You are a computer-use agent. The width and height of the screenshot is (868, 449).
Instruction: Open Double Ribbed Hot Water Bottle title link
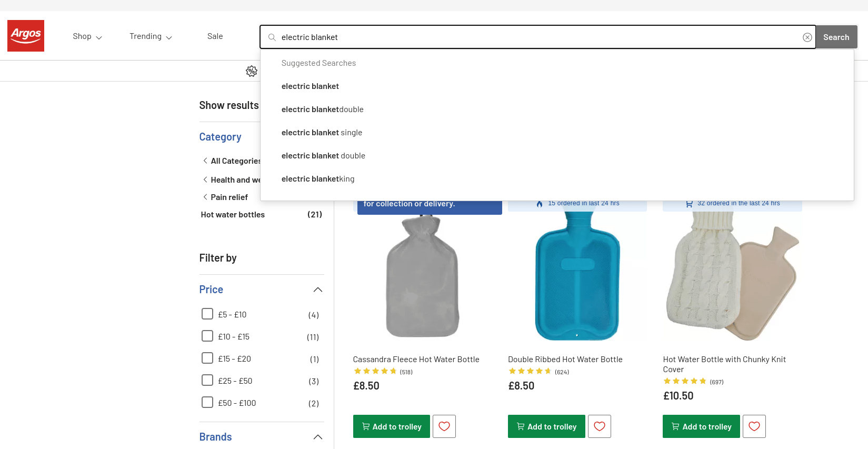[x=565, y=360]
